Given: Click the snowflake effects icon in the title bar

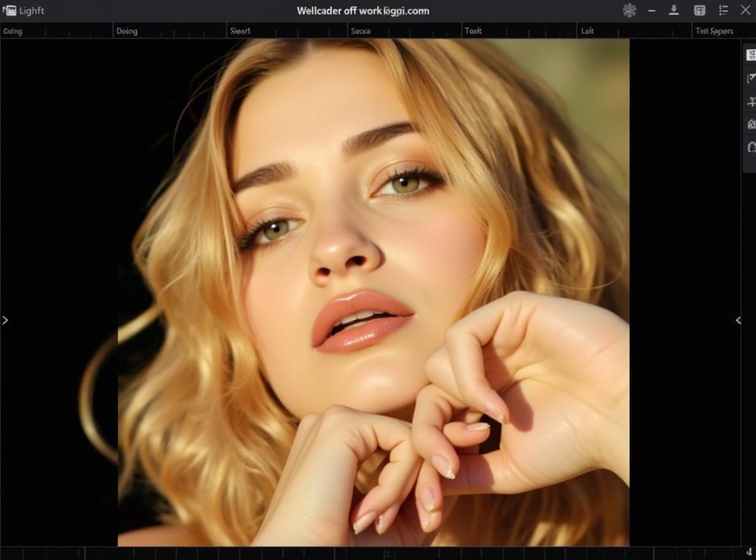Looking at the screenshot, I should coord(629,10).
